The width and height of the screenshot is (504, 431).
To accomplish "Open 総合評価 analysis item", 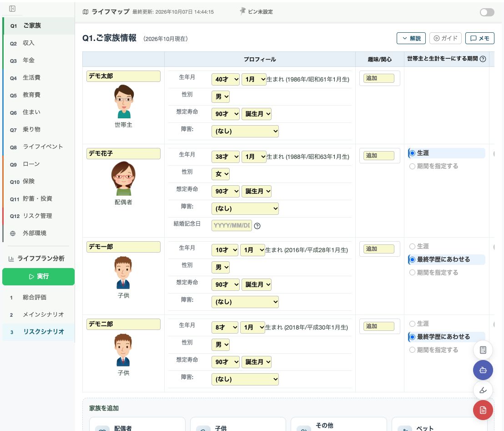I will (x=39, y=298).
